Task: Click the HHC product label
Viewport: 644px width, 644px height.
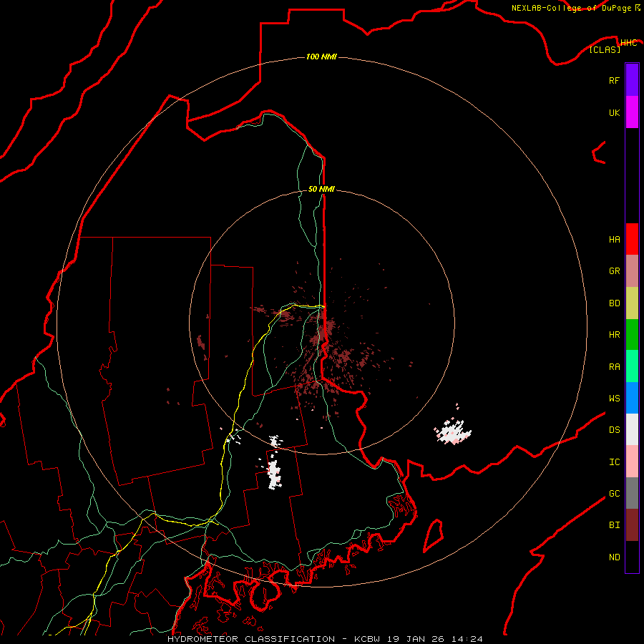Action: (628, 43)
